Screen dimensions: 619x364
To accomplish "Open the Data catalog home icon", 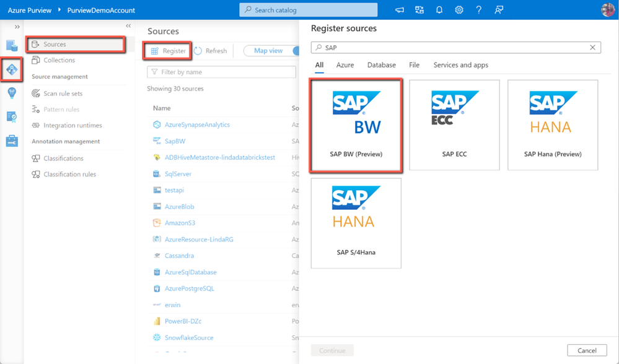I will tap(12, 46).
